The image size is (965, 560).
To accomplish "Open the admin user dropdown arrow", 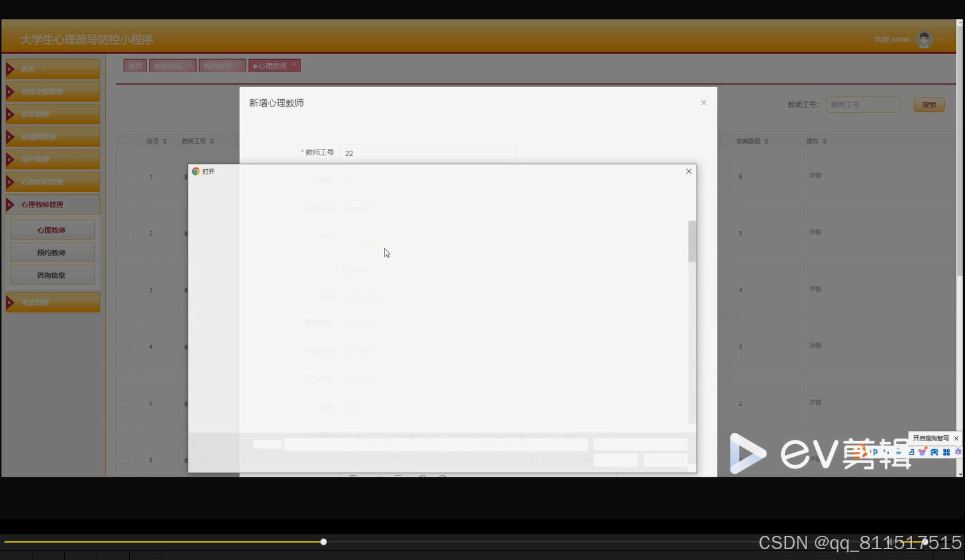I will point(941,39).
